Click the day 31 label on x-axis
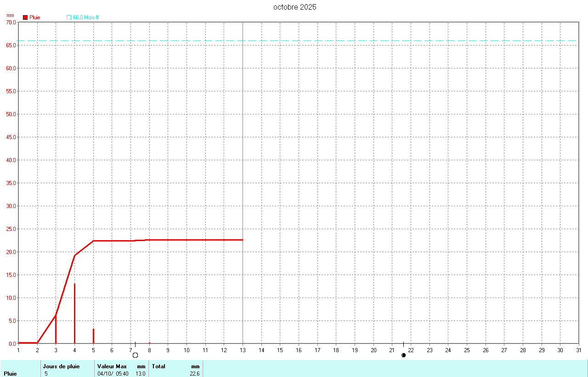The width and height of the screenshot is (588, 377). [579, 350]
